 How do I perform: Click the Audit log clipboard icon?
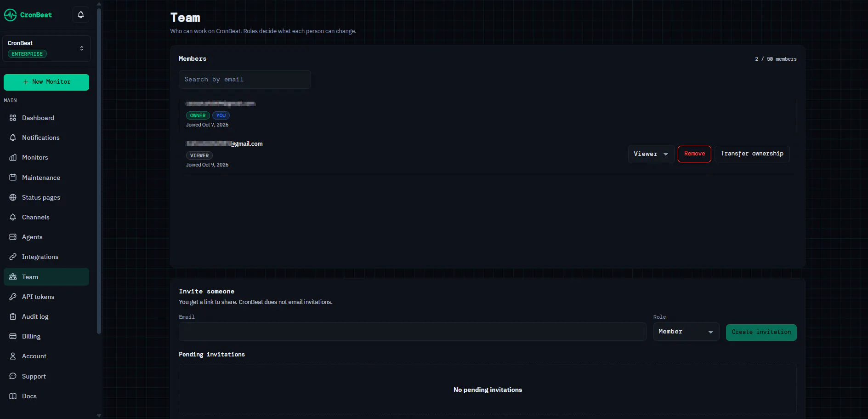point(13,316)
